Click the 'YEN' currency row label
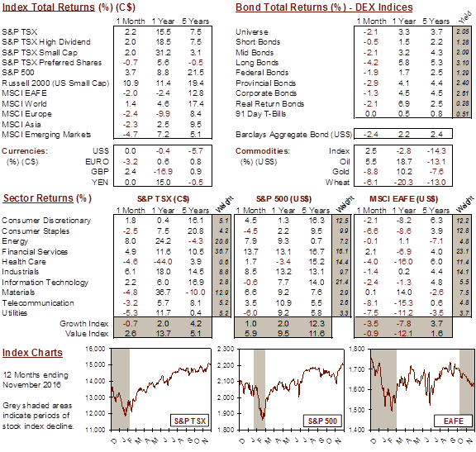Image resolution: width=476 pixels, height=452 pixels. (x=100, y=182)
